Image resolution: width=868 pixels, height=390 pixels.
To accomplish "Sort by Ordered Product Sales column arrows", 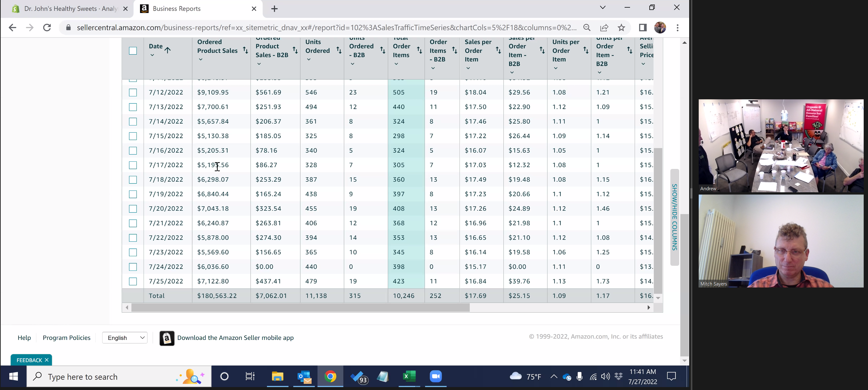I will pos(245,50).
